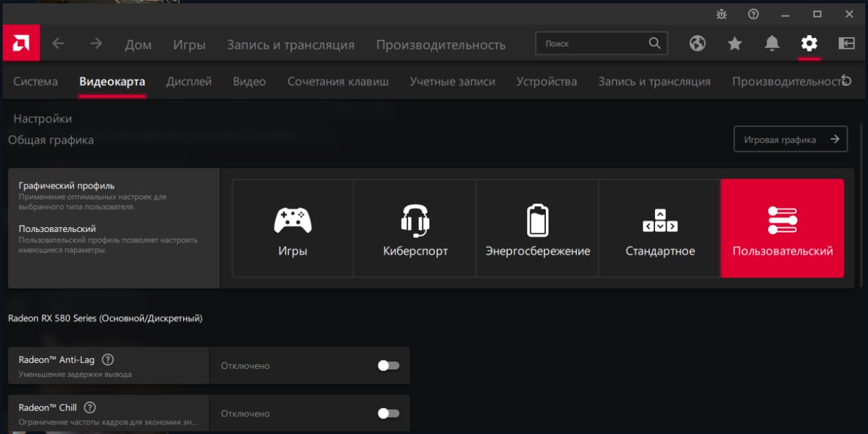The height and width of the screenshot is (434, 868).
Task: Open favorites star icon
Action: pos(734,43)
